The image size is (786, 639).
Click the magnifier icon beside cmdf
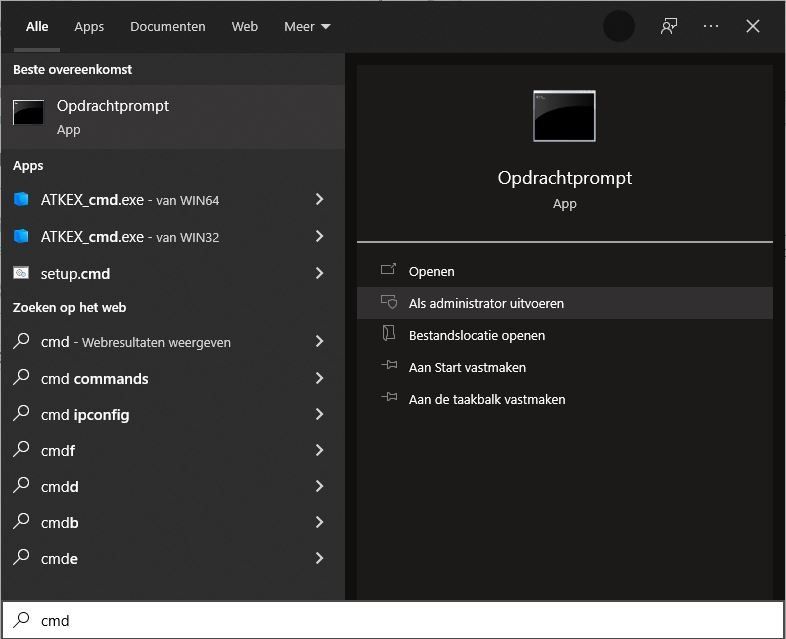pyautogui.click(x=21, y=449)
